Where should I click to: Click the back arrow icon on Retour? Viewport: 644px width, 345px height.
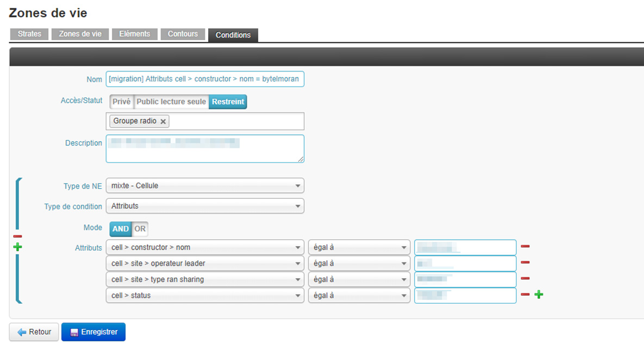[22, 333]
